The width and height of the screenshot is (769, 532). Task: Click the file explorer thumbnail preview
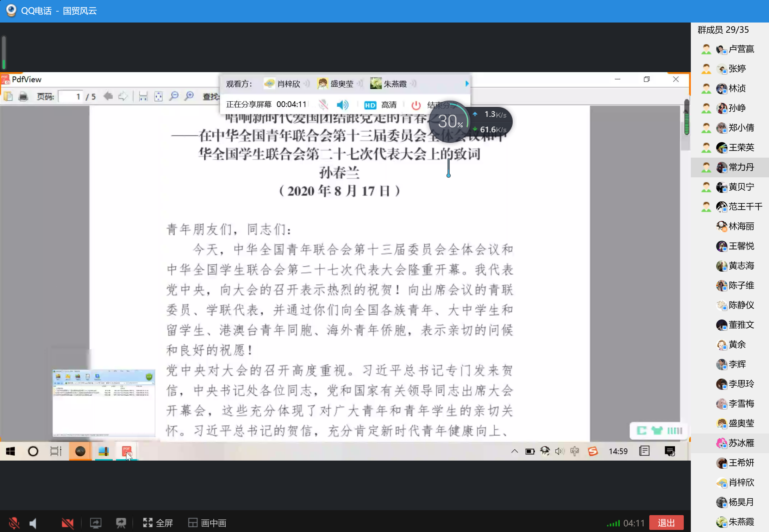pyautogui.click(x=104, y=403)
